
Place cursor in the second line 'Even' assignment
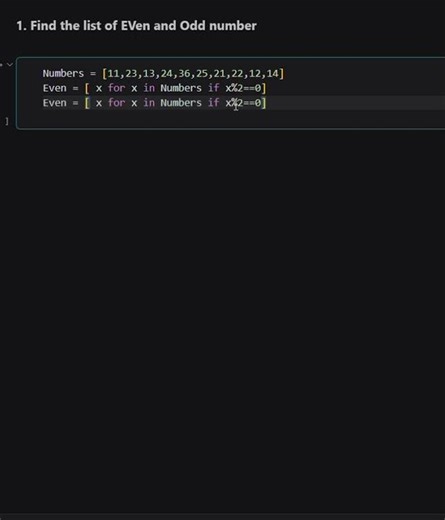point(155,88)
